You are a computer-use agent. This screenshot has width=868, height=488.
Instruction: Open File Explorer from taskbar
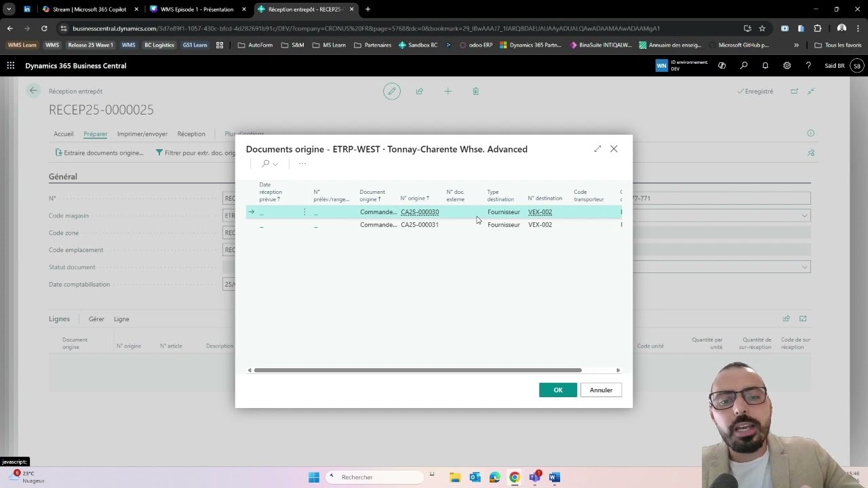tap(455, 477)
